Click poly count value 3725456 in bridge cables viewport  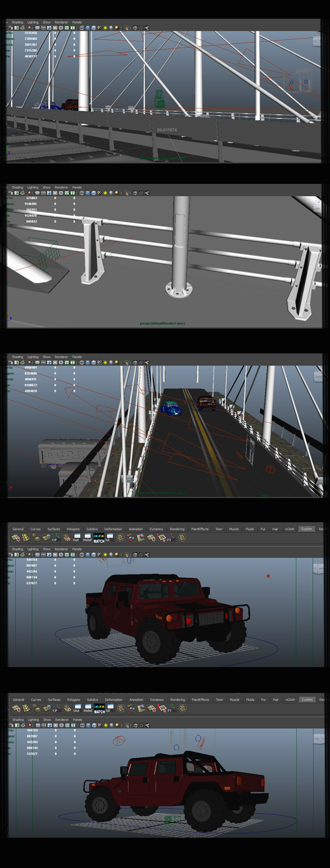[x=31, y=33]
